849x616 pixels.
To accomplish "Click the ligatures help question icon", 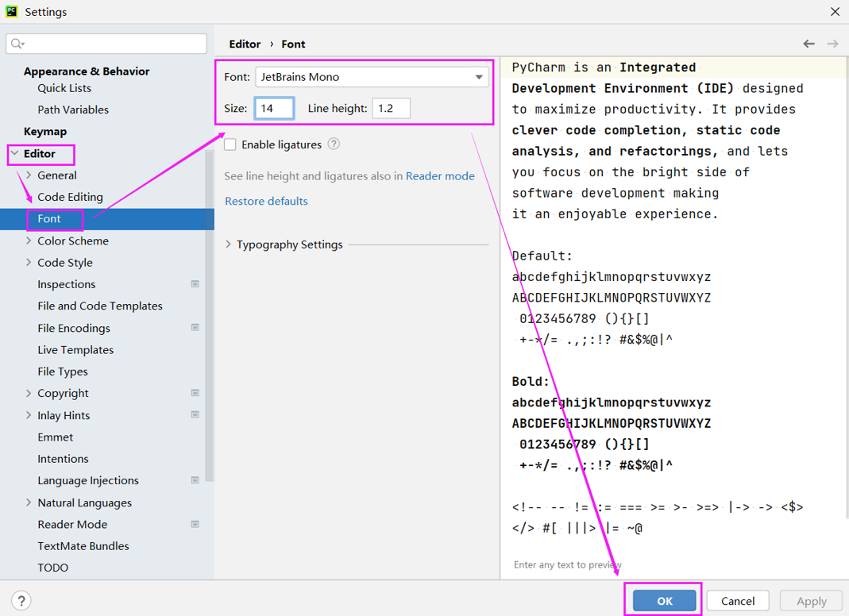I will [334, 144].
